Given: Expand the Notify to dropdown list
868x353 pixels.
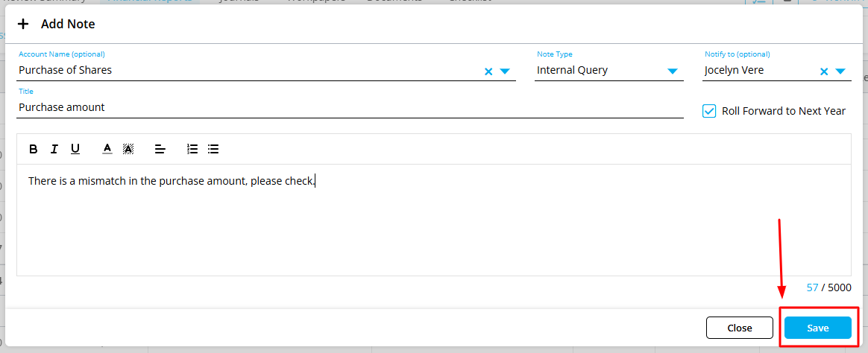Looking at the screenshot, I should (x=840, y=71).
